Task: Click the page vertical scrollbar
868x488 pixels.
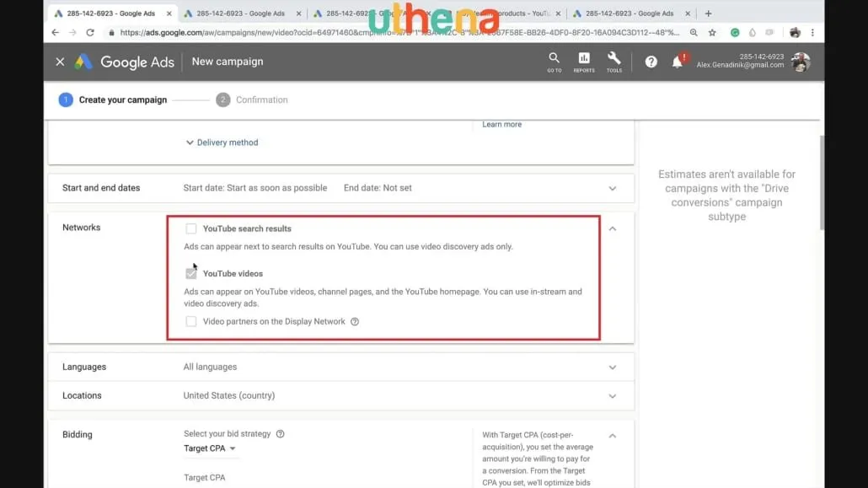Action: 822,183
